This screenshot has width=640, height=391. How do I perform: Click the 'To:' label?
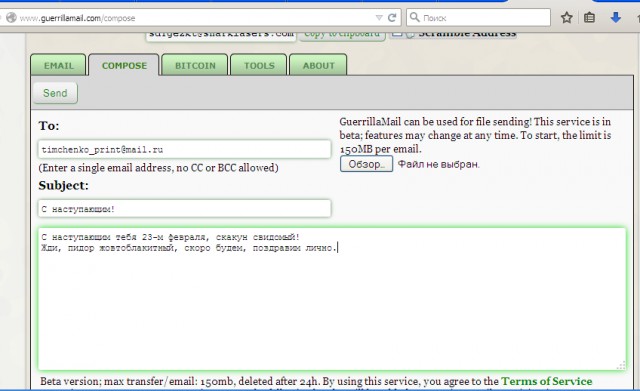(49, 126)
